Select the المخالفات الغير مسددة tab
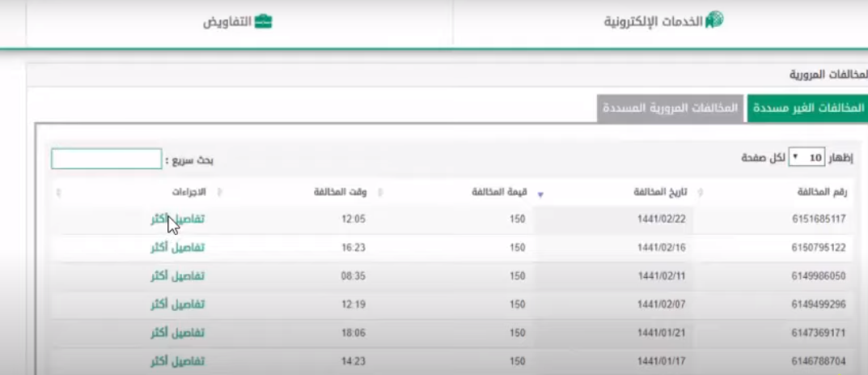Viewport: 868px width, 375px height. pyautogui.click(x=807, y=109)
